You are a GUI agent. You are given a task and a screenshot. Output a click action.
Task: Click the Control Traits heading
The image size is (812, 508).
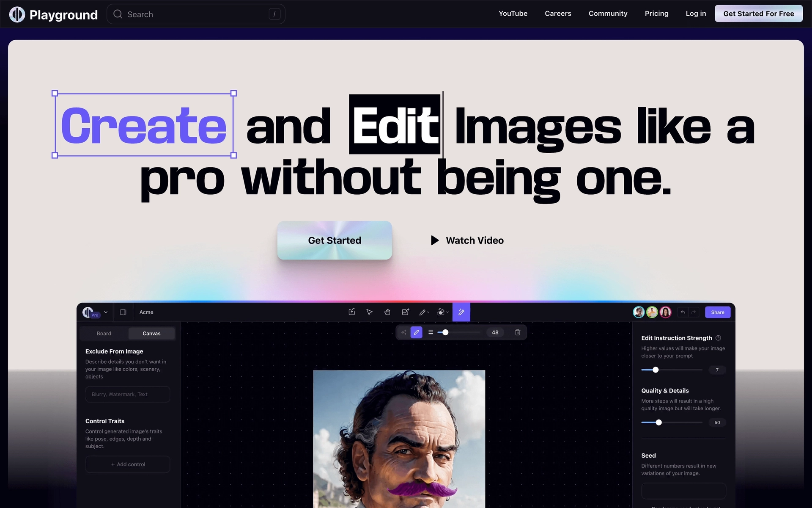(x=105, y=421)
